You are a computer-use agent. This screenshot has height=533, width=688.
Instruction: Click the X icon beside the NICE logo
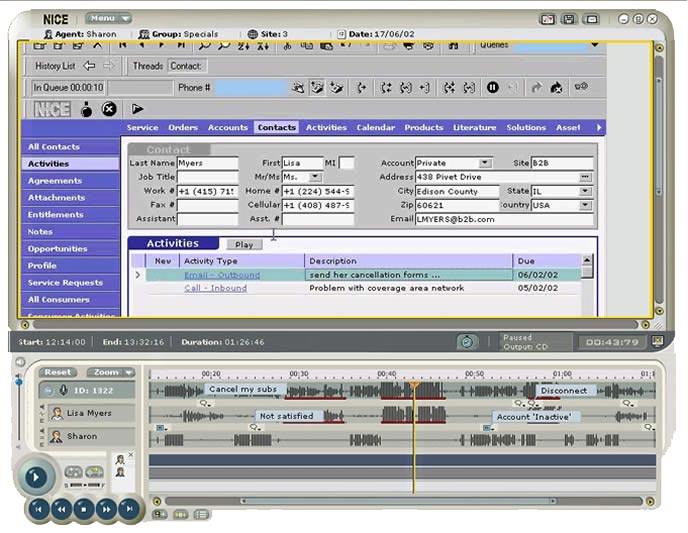click(x=109, y=109)
